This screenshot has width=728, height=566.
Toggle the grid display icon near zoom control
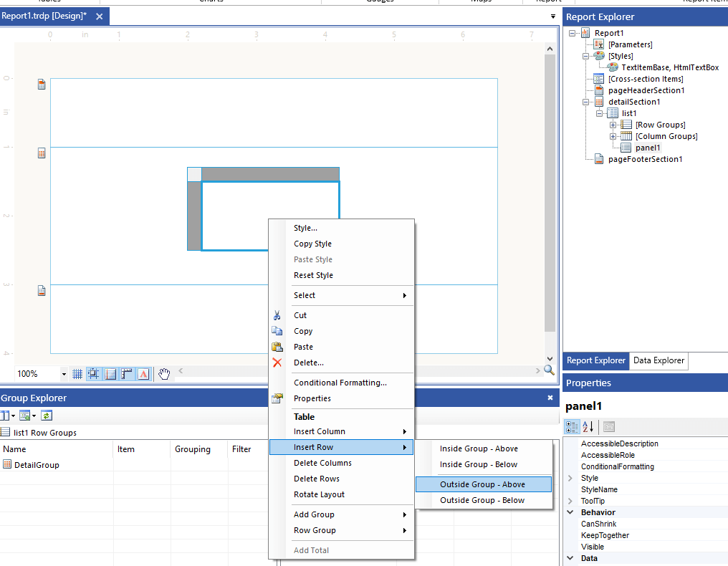click(77, 373)
